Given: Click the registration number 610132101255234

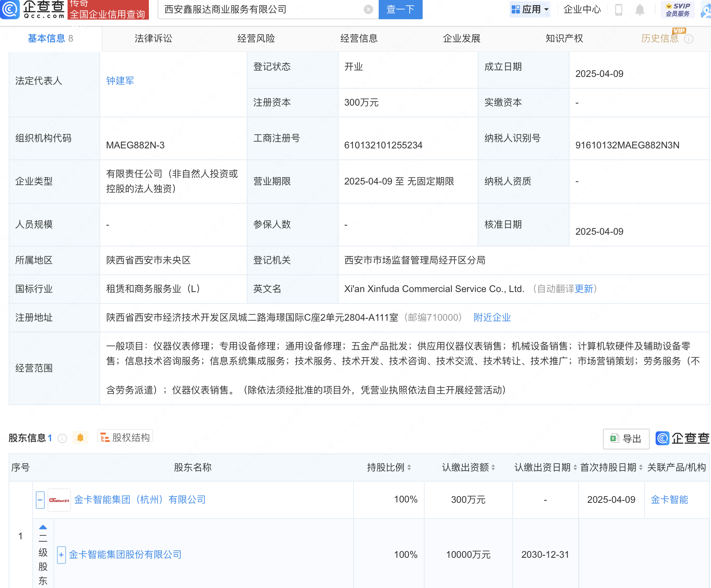Looking at the screenshot, I should pyautogui.click(x=383, y=145).
